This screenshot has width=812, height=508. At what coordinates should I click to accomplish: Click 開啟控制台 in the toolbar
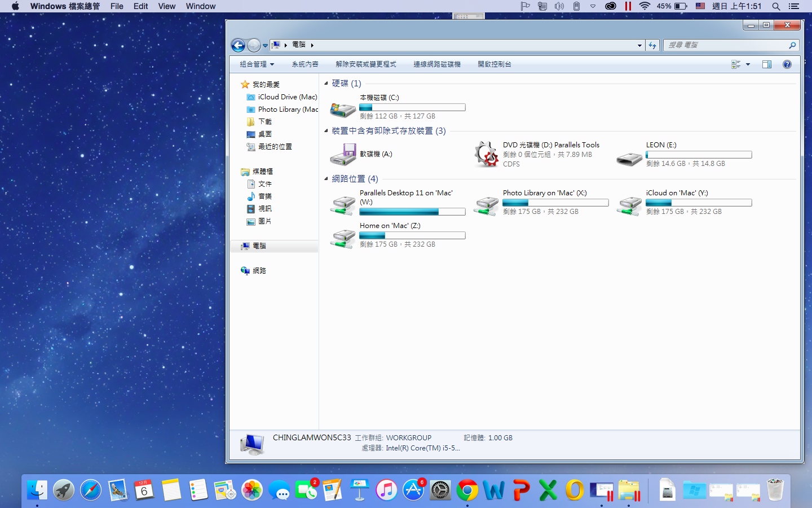495,64
